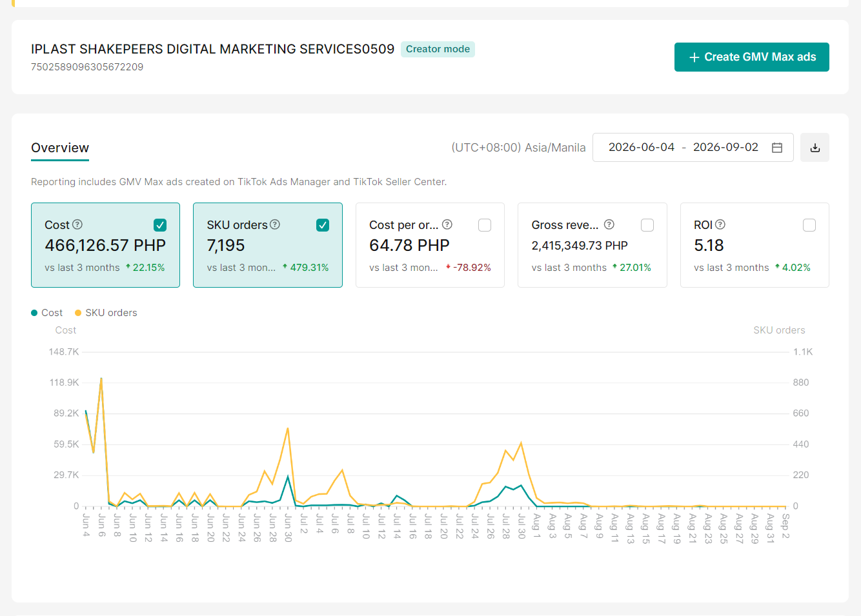Image resolution: width=861 pixels, height=616 pixels.
Task: Click the -78.92% change indicator
Action: tap(469, 268)
